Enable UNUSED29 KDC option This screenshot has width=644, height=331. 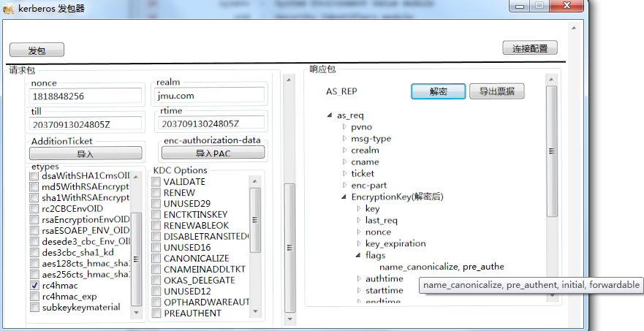coord(156,203)
